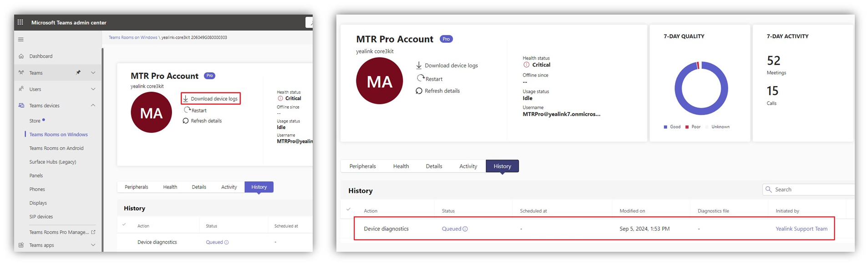868x265 pixels.
Task: Click info icon next to Queued in right panel
Action: (465, 229)
